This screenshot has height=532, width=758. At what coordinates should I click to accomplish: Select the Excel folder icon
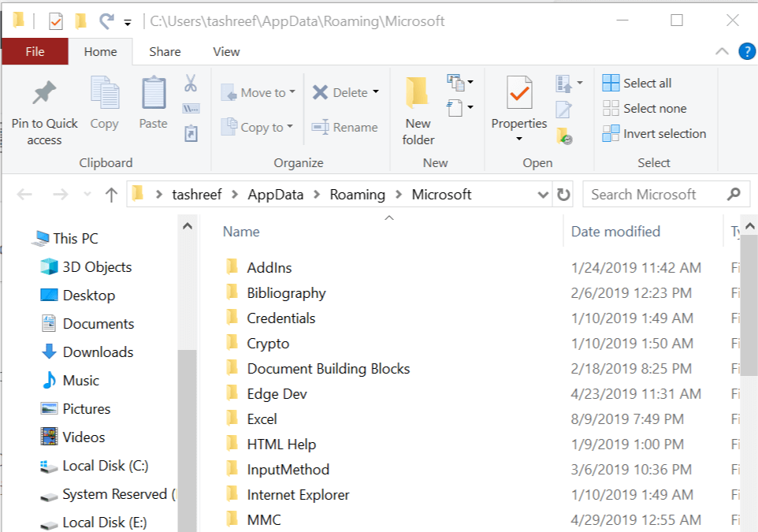tap(232, 419)
